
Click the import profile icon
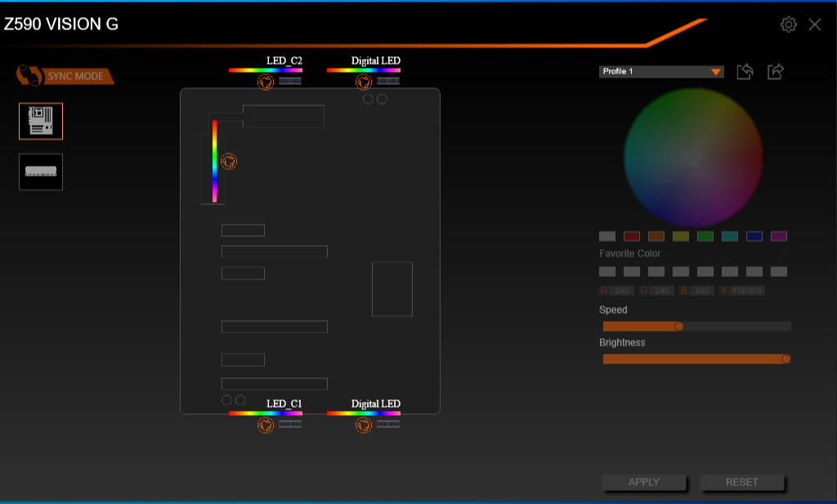[745, 71]
